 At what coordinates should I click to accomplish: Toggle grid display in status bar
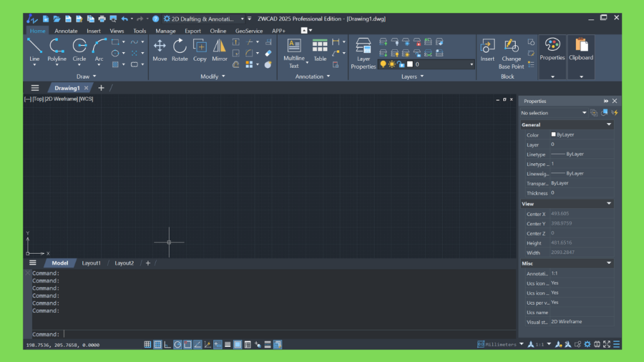click(x=157, y=345)
